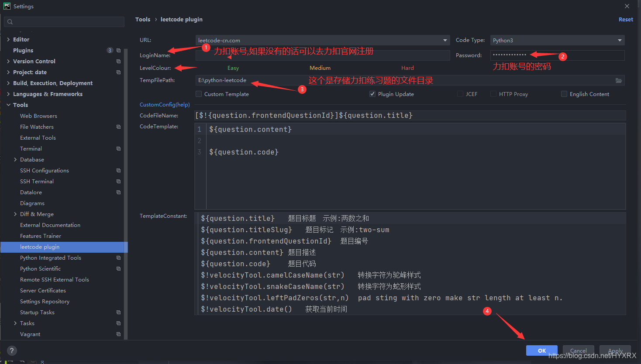Click the settings search box
The height and width of the screenshot is (364, 641).
coord(64,22)
